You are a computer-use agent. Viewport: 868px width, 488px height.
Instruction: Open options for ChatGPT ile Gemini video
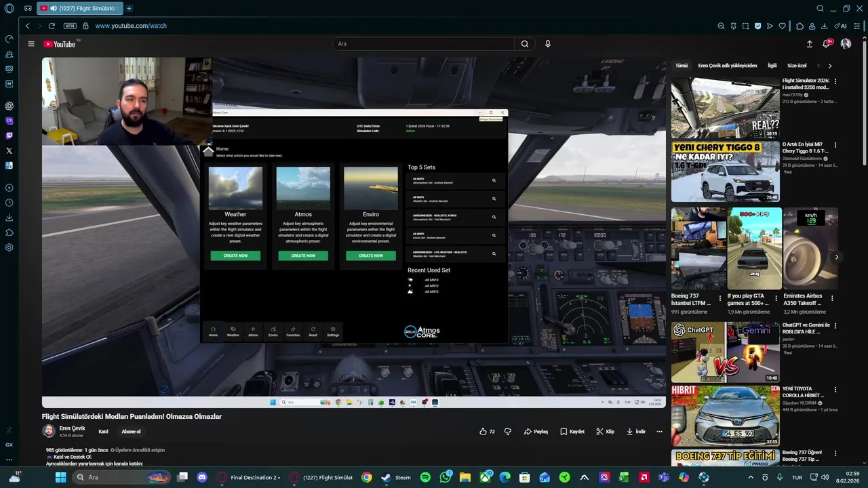click(835, 326)
